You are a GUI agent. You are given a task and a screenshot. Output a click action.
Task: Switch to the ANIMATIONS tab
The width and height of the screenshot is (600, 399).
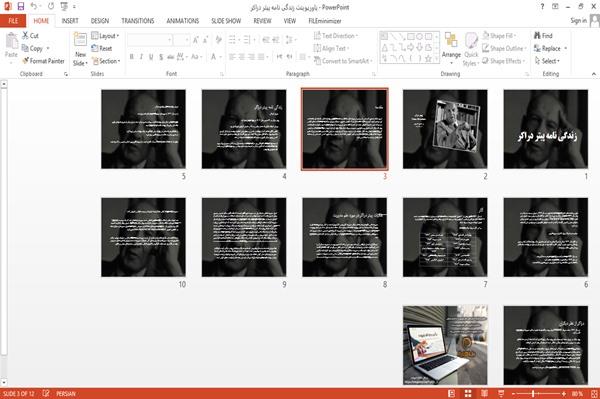click(x=183, y=21)
